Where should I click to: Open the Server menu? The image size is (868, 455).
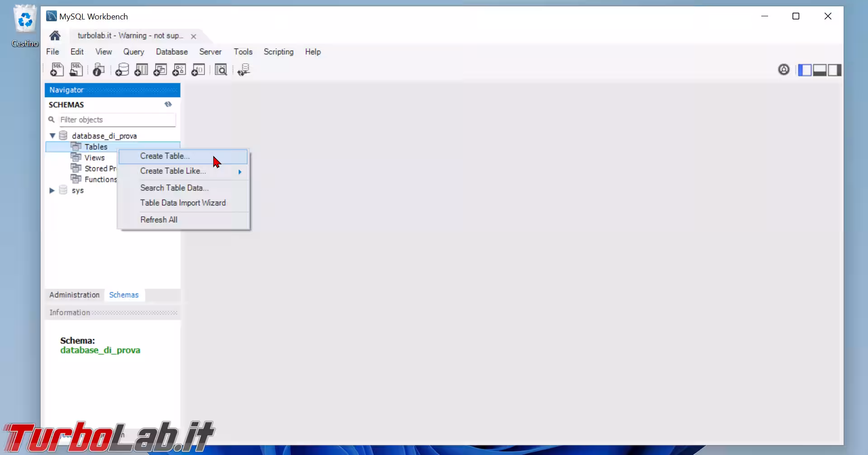(210, 52)
